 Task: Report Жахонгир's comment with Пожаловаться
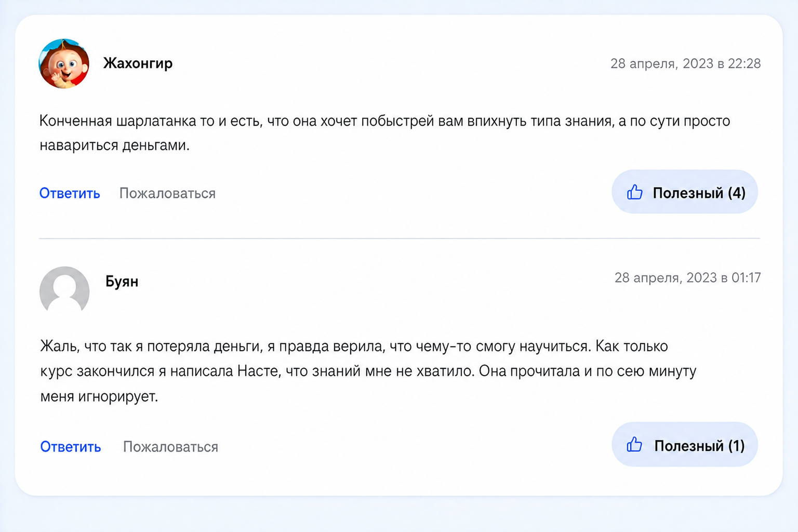(x=167, y=193)
